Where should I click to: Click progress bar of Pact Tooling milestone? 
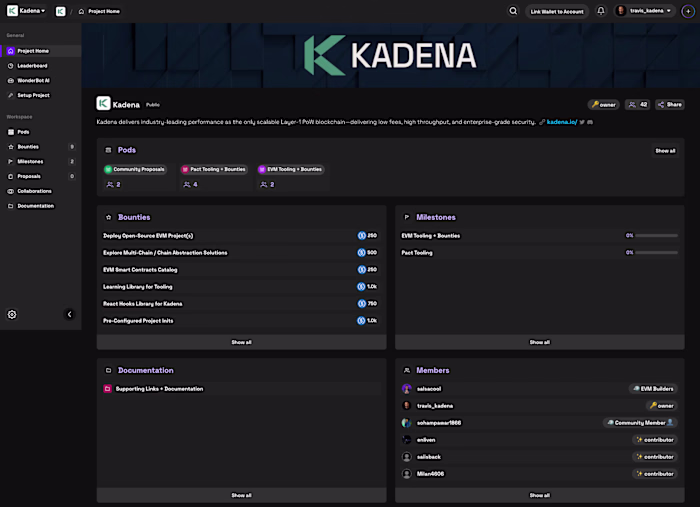656,252
